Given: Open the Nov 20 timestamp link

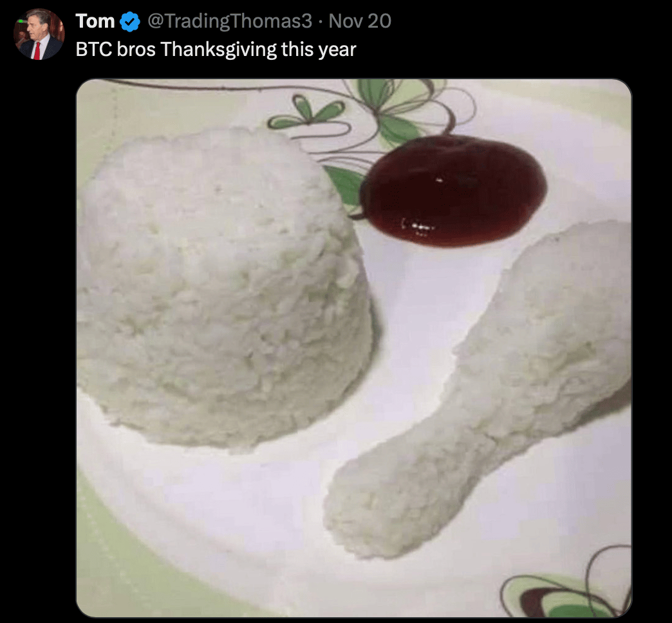Looking at the screenshot, I should (x=360, y=21).
